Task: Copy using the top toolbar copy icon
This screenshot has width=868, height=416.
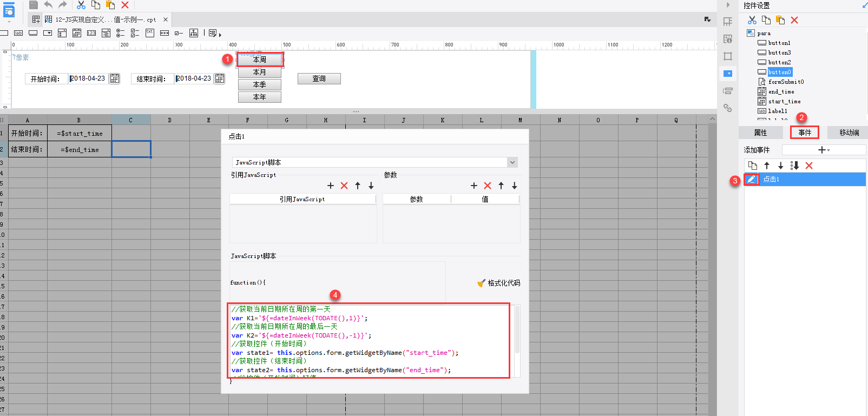Action: click(x=96, y=5)
